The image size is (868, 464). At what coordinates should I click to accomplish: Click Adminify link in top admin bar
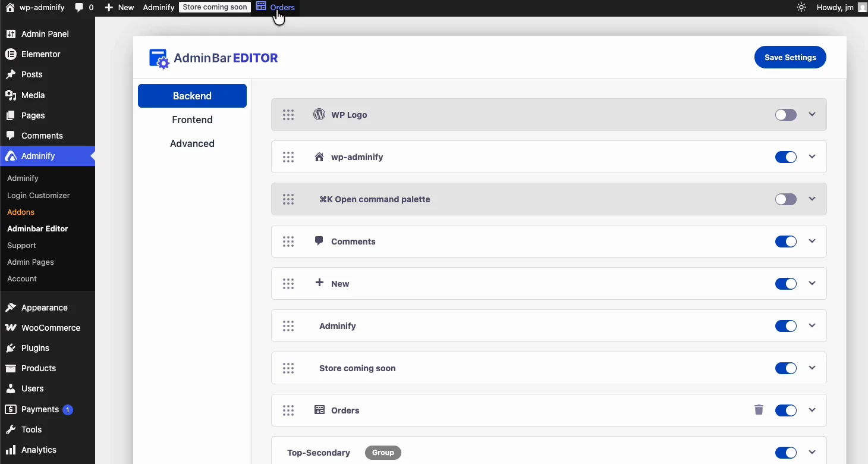pos(159,8)
